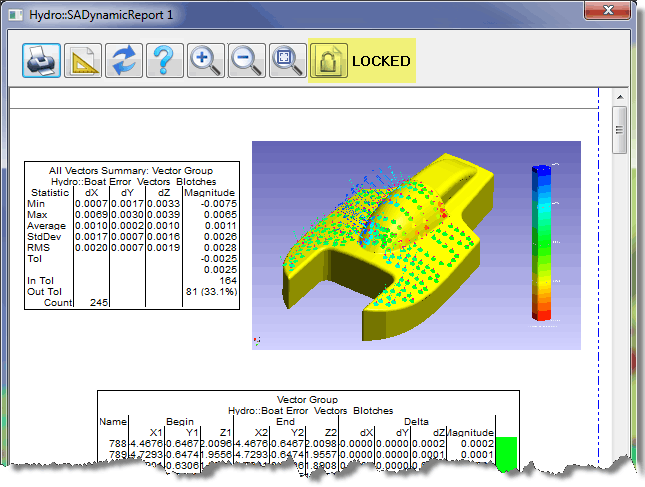This screenshot has width=645, height=487.
Task: Select vector row name 788
Action: click(x=118, y=444)
